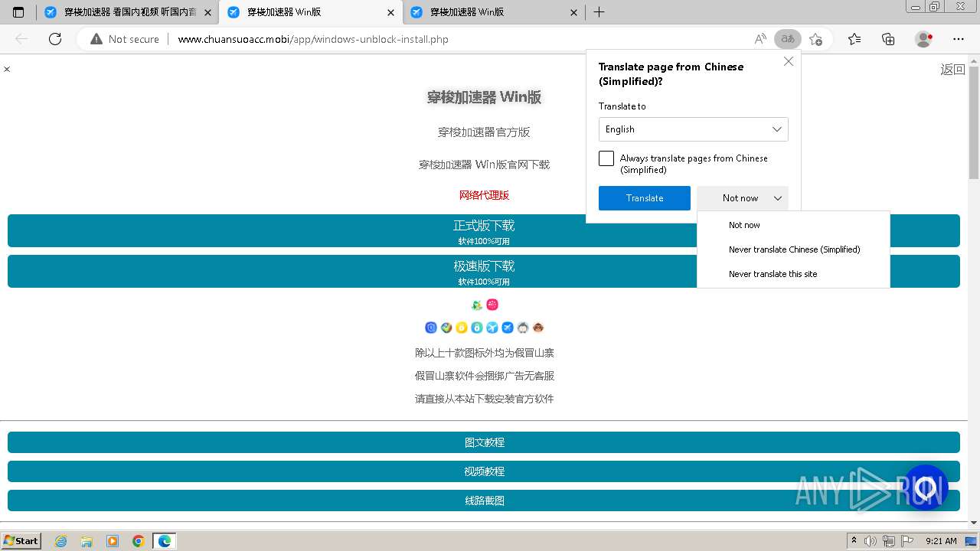
Task: Enable Always translate pages from Chinese checkbox
Action: coord(606,158)
